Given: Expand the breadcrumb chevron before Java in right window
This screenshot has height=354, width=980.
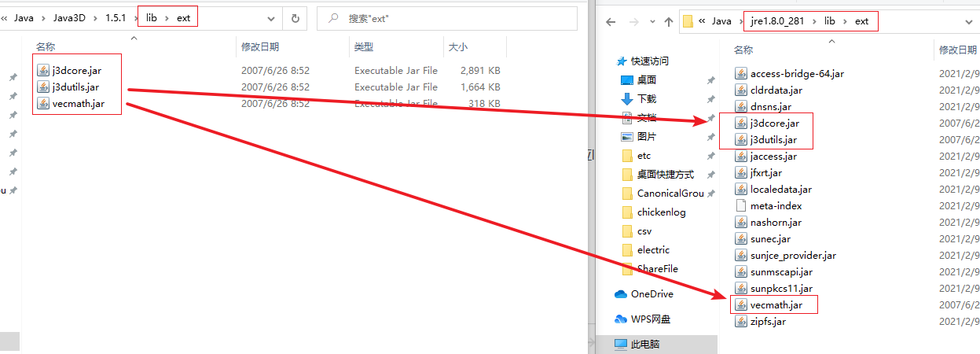Looking at the screenshot, I should coord(702,21).
